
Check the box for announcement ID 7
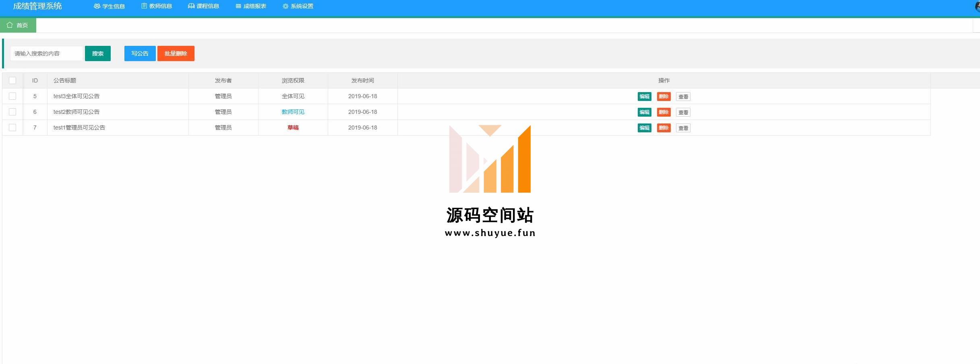(x=12, y=128)
